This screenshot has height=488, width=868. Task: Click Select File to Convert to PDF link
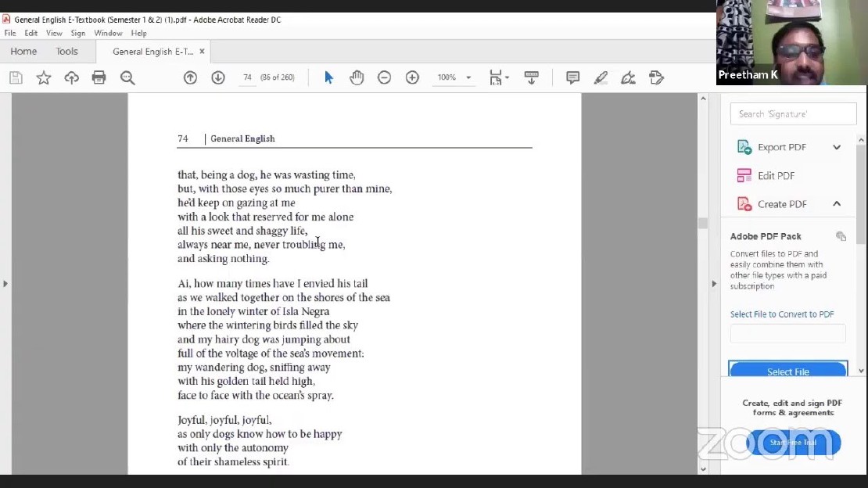(x=782, y=314)
